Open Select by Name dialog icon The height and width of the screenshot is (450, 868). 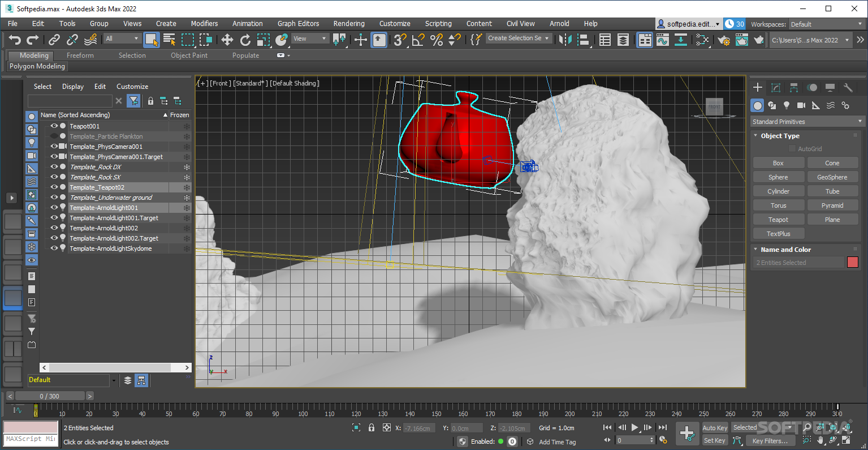tap(169, 40)
